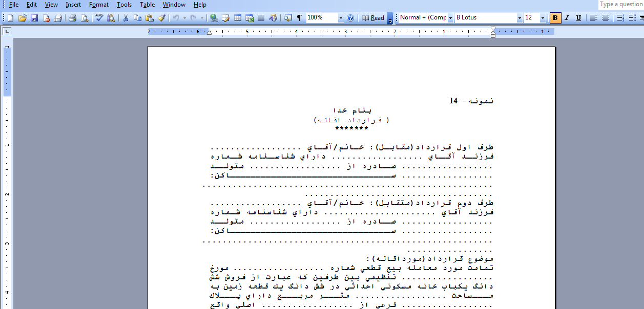The height and width of the screenshot is (309, 644).
Task: Click the Type a question help box
Action: 621,5
